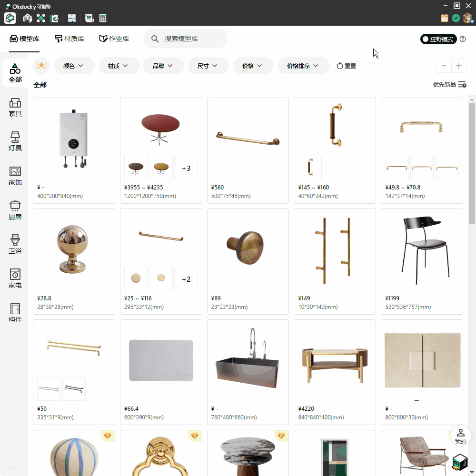Switch to the 材质库 material library tab
This screenshot has width=476, height=476.
[69, 39]
